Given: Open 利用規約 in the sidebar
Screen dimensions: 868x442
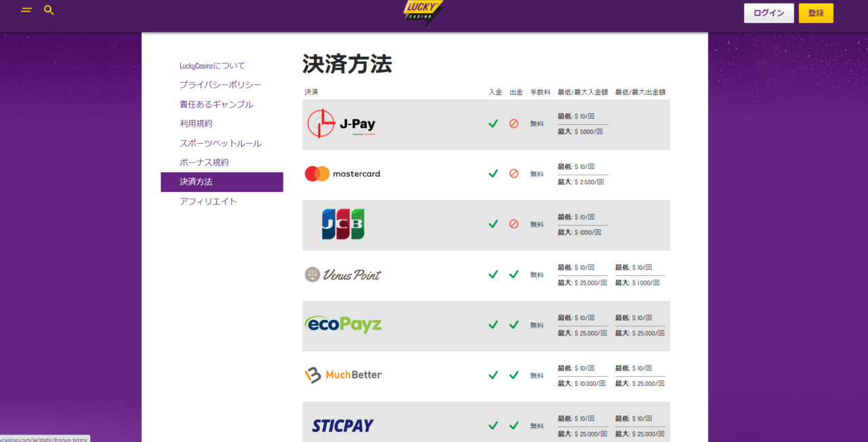Looking at the screenshot, I should coord(196,123).
